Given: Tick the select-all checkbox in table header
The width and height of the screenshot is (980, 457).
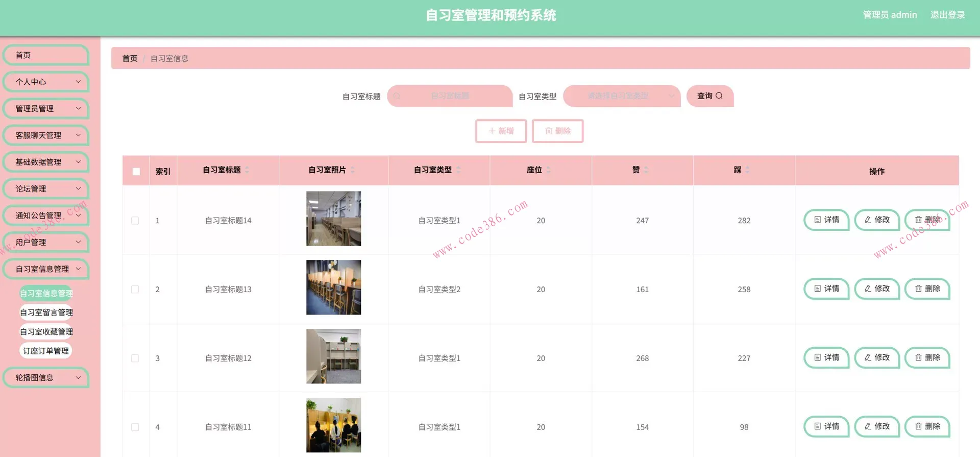Looking at the screenshot, I should coord(136,172).
